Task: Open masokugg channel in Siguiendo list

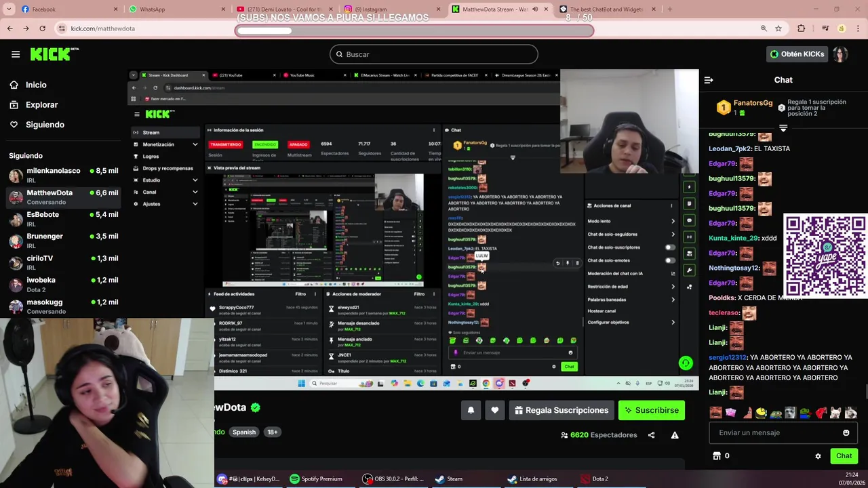Action: click(63, 306)
